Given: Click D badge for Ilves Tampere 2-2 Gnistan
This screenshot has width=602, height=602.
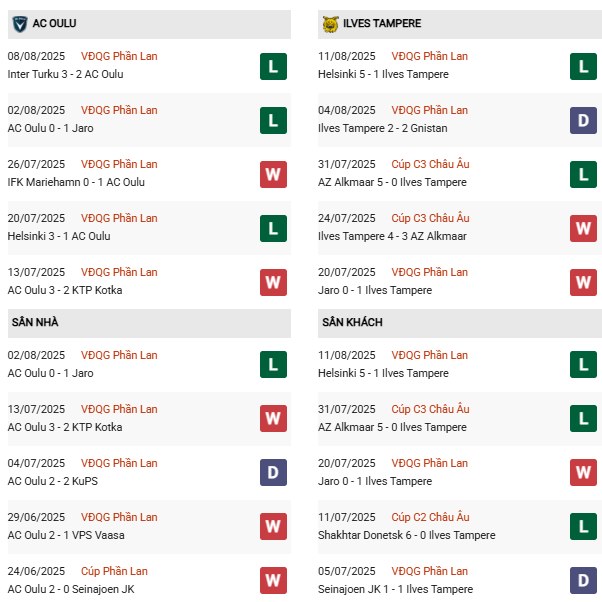Looking at the screenshot, I should 584,120.
